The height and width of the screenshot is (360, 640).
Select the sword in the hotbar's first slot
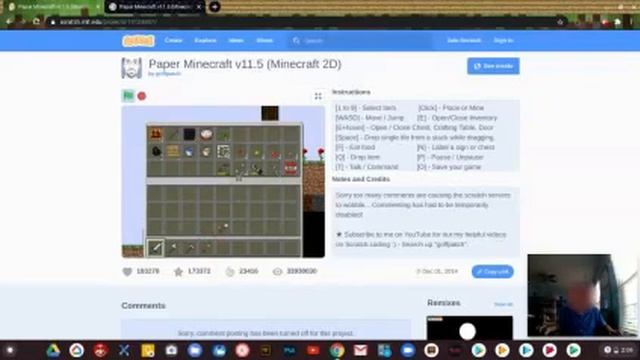click(156, 247)
